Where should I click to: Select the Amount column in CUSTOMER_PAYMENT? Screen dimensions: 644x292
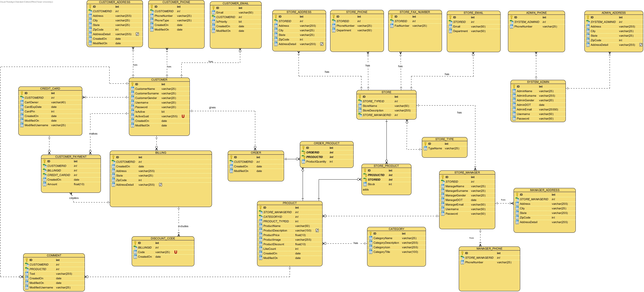tap(71, 184)
